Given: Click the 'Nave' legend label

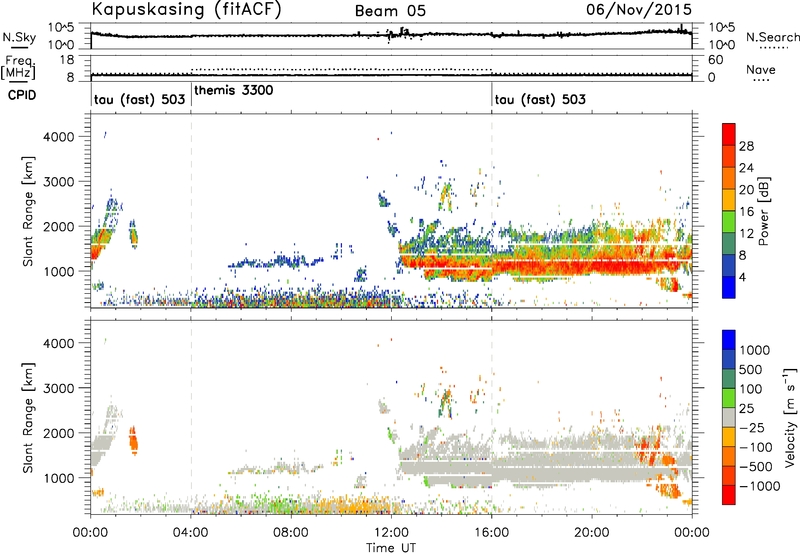Looking at the screenshot, I should (761, 70).
